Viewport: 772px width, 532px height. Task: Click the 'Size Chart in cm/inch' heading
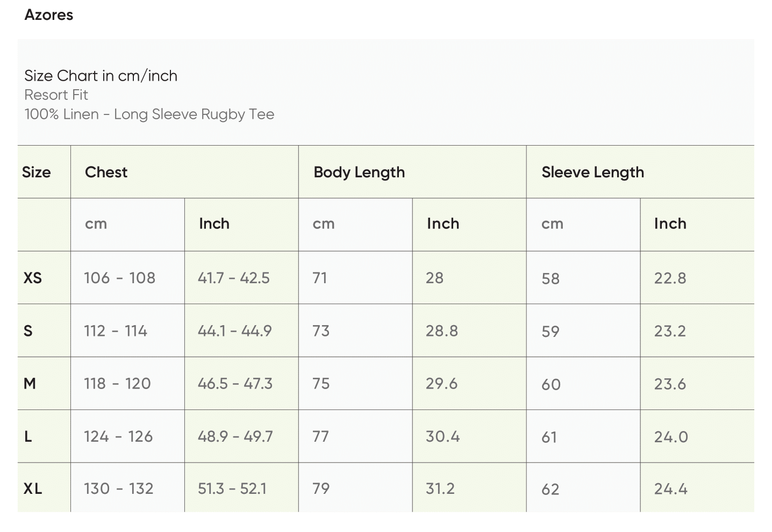pyautogui.click(x=101, y=76)
